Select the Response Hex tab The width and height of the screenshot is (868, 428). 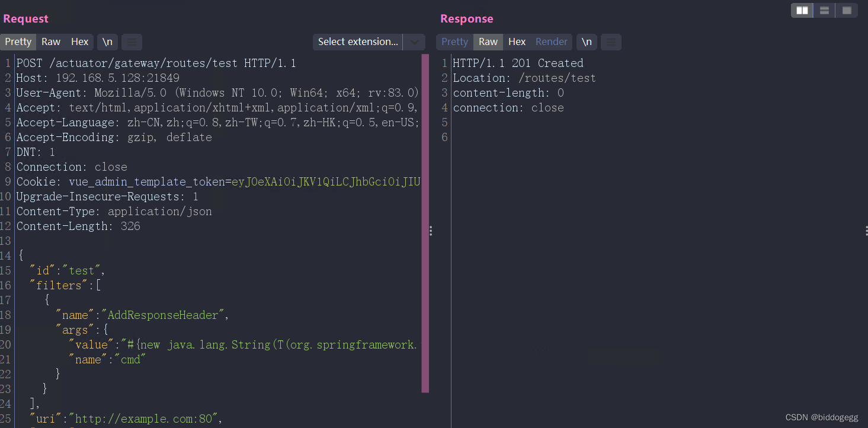click(x=517, y=41)
